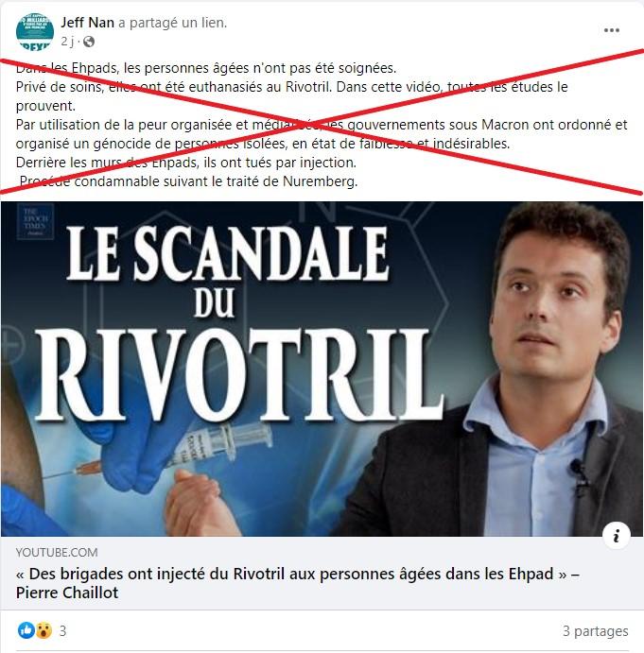
Task: Open the three-dot post options menu
Action: [611, 30]
